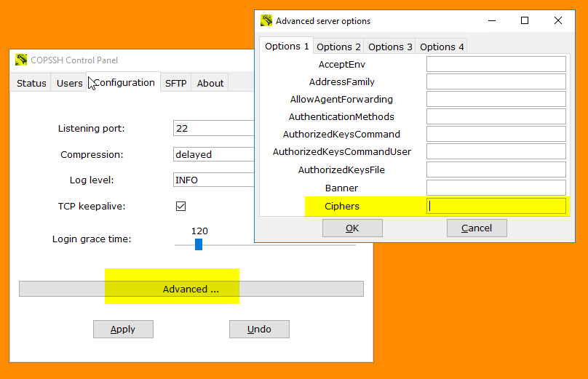Confirm advanced options with OK

point(352,228)
